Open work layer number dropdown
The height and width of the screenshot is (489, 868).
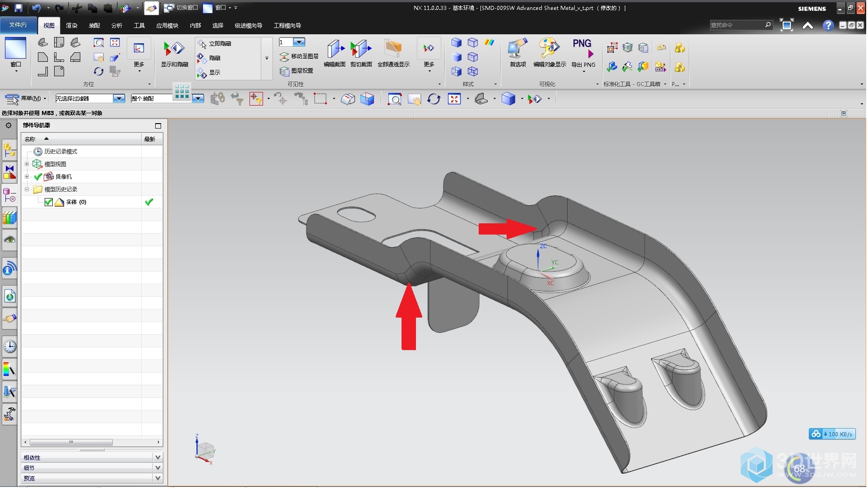[299, 42]
